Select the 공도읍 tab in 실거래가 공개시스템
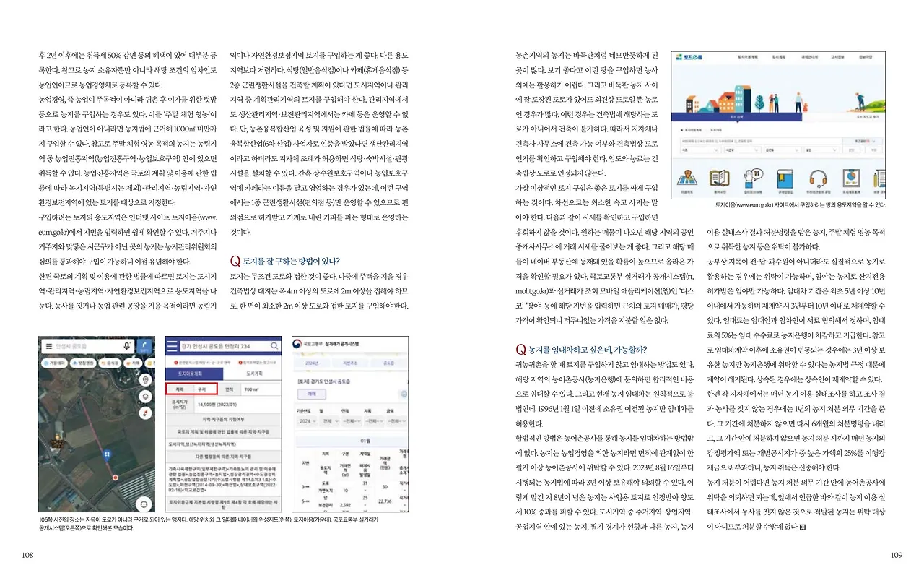This screenshot has width=924, height=578. tap(388, 363)
